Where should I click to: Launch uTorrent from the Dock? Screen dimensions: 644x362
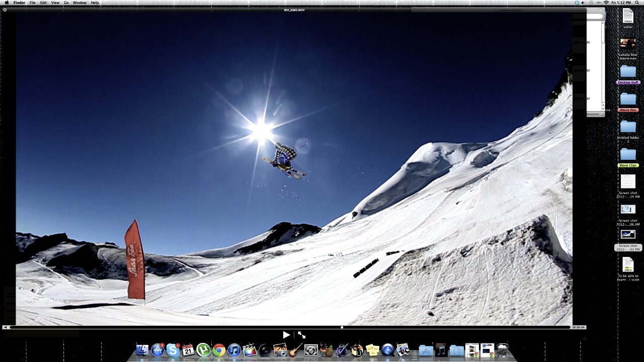tap(203, 350)
